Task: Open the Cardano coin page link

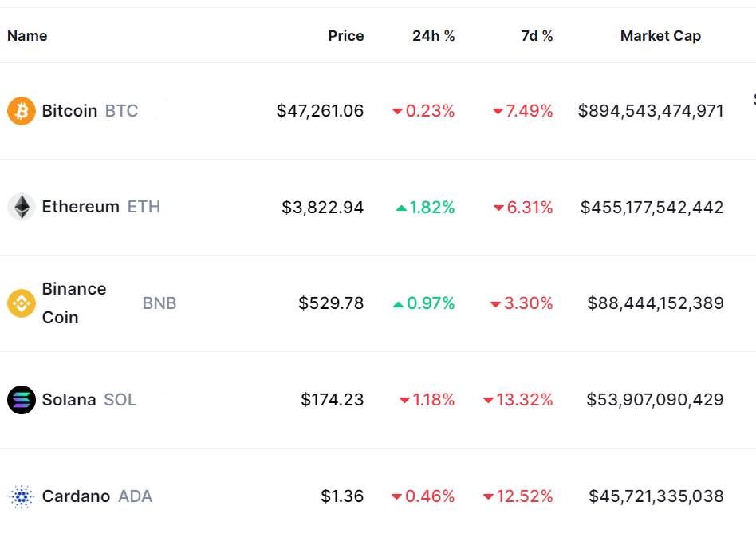Action: pos(76,496)
